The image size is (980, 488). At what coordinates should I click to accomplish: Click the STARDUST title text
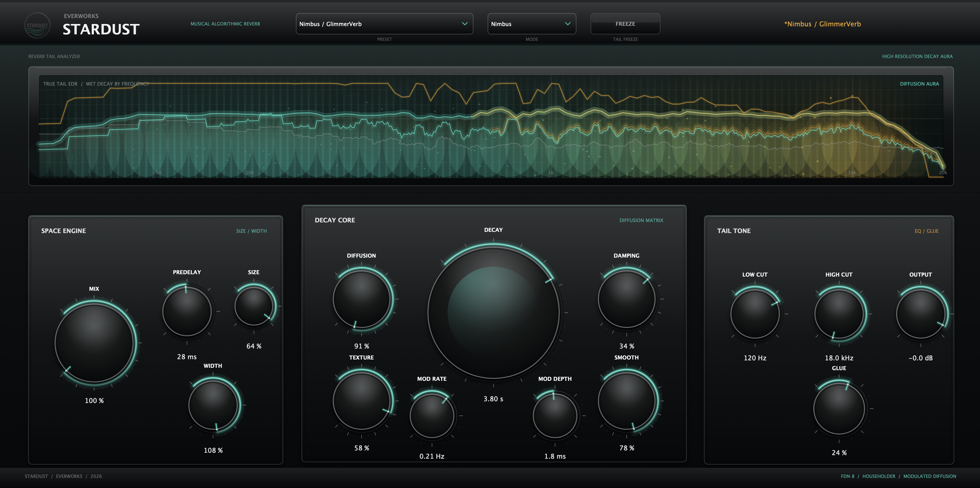coord(101,29)
